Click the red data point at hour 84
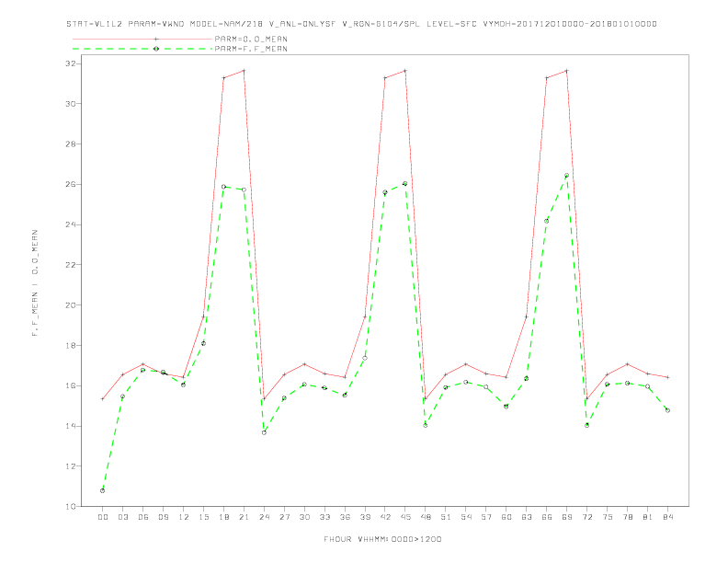This screenshot has height=563, width=728. coord(667,377)
